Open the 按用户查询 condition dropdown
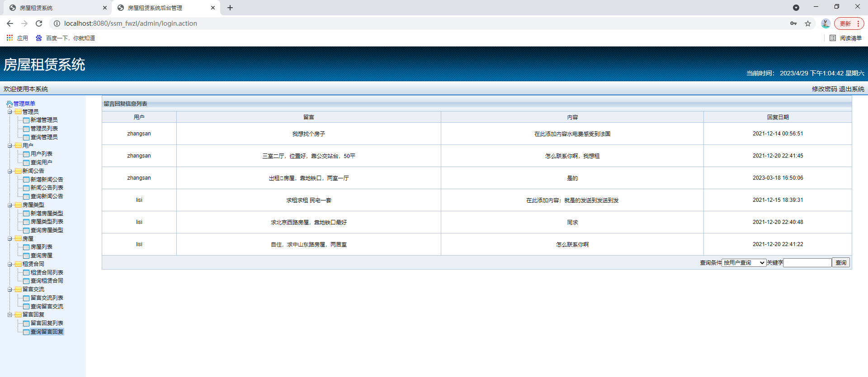The width and height of the screenshot is (868, 377). pyautogui.click(x=744, y=263)
